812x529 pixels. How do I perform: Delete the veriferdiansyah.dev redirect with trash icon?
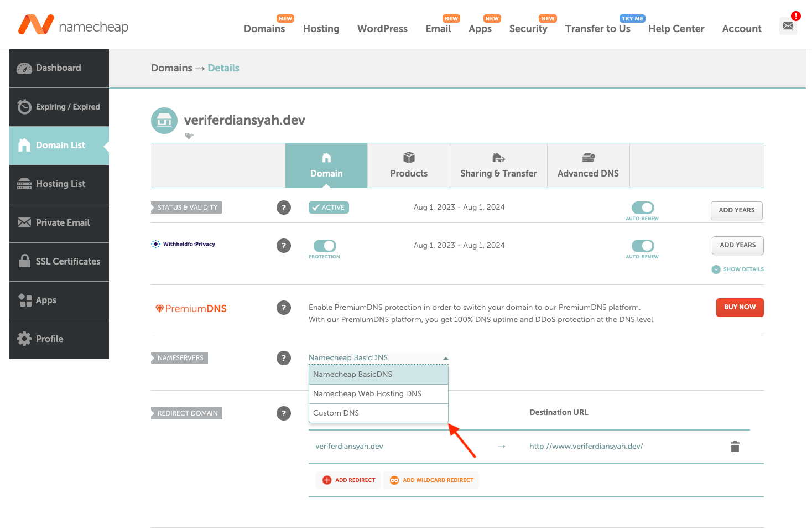[735, 447]
